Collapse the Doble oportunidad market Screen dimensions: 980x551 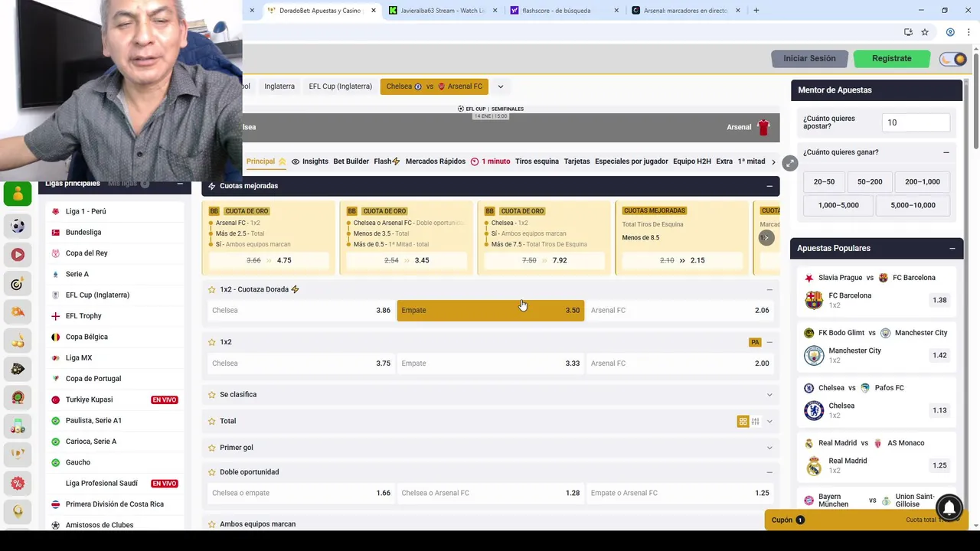tap(769, 472)
